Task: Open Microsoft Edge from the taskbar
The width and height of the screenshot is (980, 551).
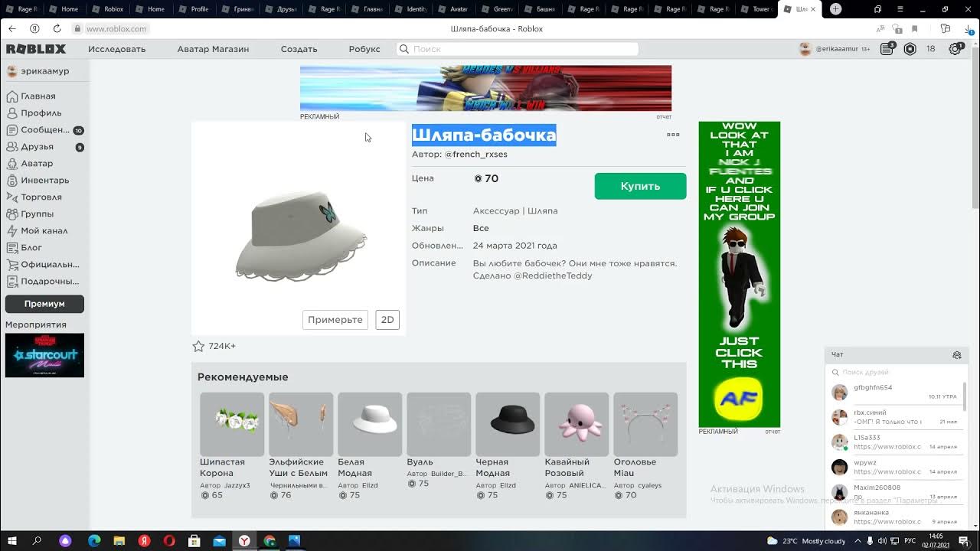Action: point(94,541)
